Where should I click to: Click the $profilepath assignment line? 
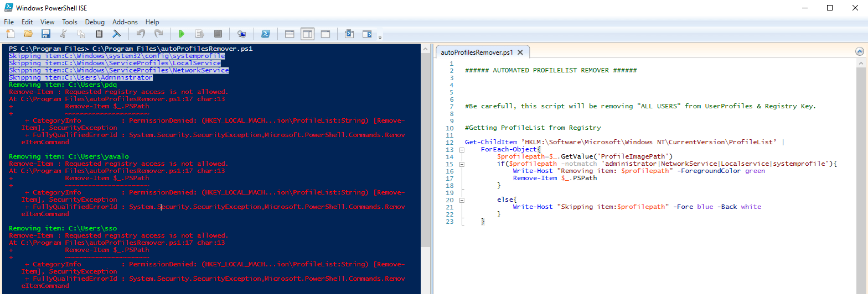[x=585, y=156]
